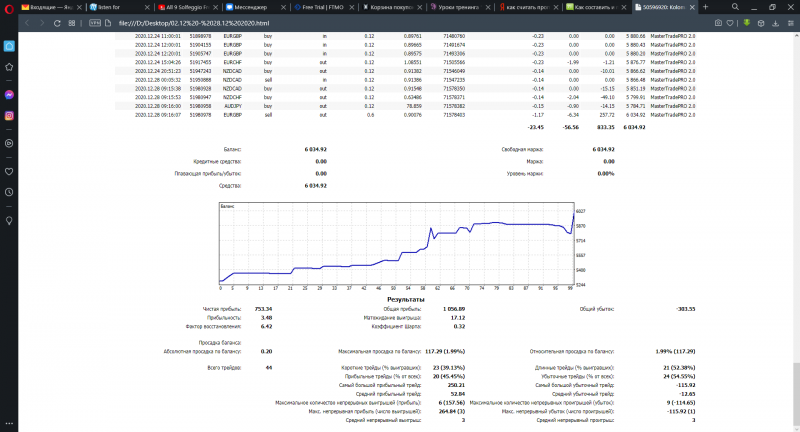The height and width of the screenshot is (432, 800).
Task: Click the address bar with file URL
Action: (300, 20)
